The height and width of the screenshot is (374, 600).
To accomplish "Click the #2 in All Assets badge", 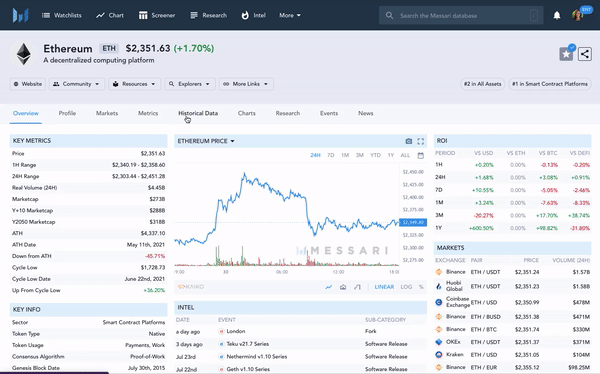I will (x=483, y=84).
